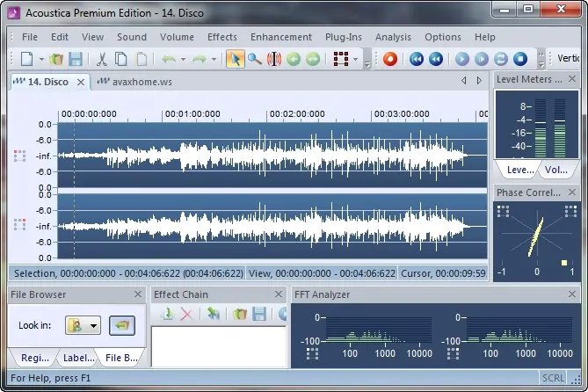Go up with File Browser folder button
This screenshot has height=392, width=588.
(x=122, y=325)
